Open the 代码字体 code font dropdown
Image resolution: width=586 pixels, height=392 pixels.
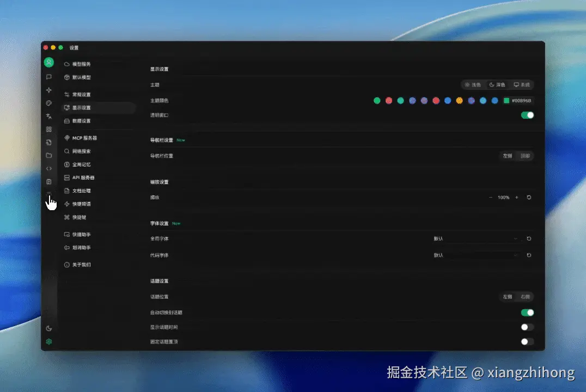477,255
